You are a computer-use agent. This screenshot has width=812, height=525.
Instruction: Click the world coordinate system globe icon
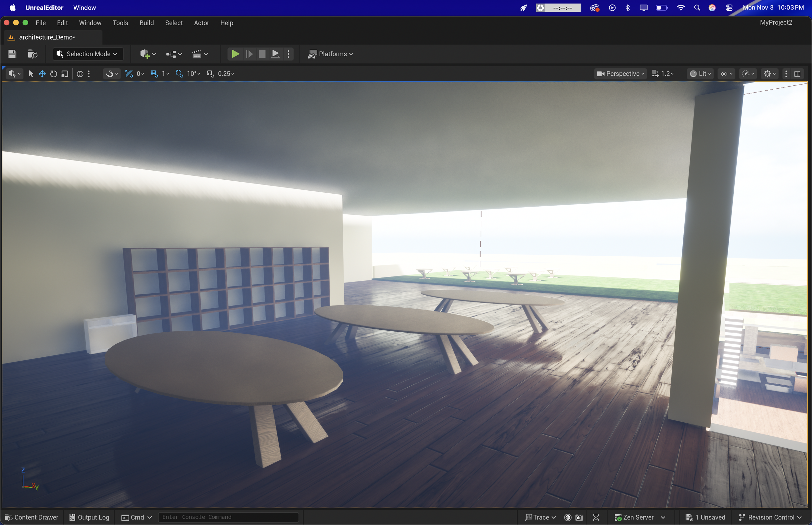[x=80, y=74]
